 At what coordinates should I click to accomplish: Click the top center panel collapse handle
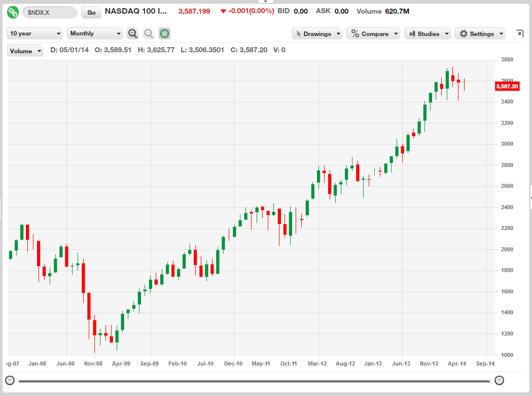[265, 2]
